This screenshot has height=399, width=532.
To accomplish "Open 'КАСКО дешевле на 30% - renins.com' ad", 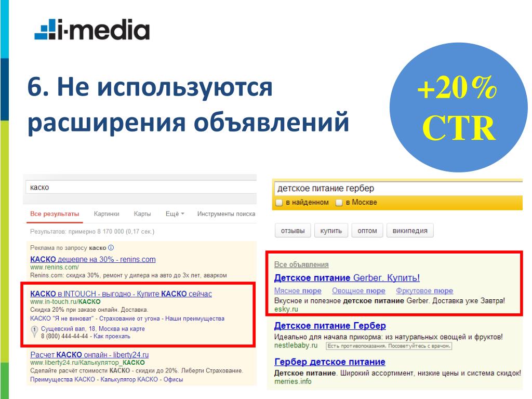I will (92, 259).
